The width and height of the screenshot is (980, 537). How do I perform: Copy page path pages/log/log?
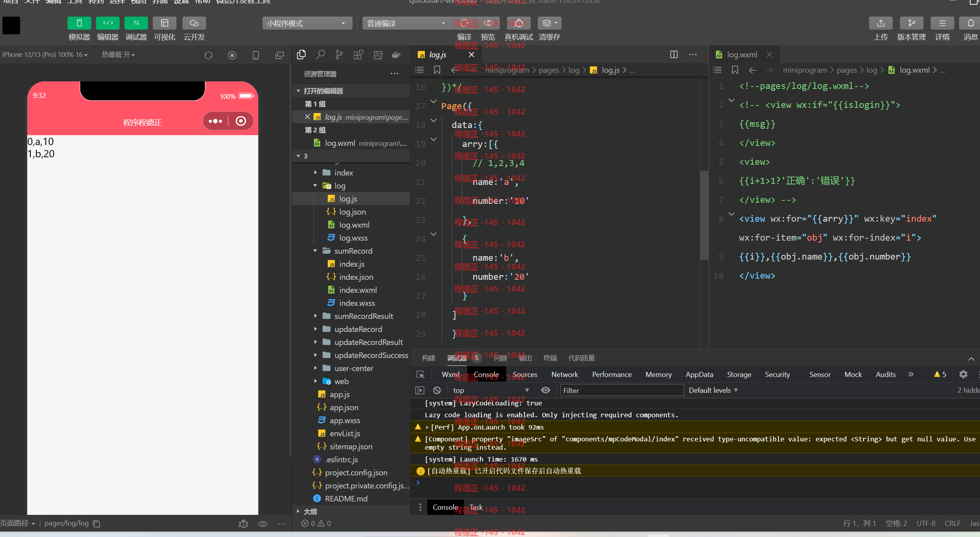96,524
